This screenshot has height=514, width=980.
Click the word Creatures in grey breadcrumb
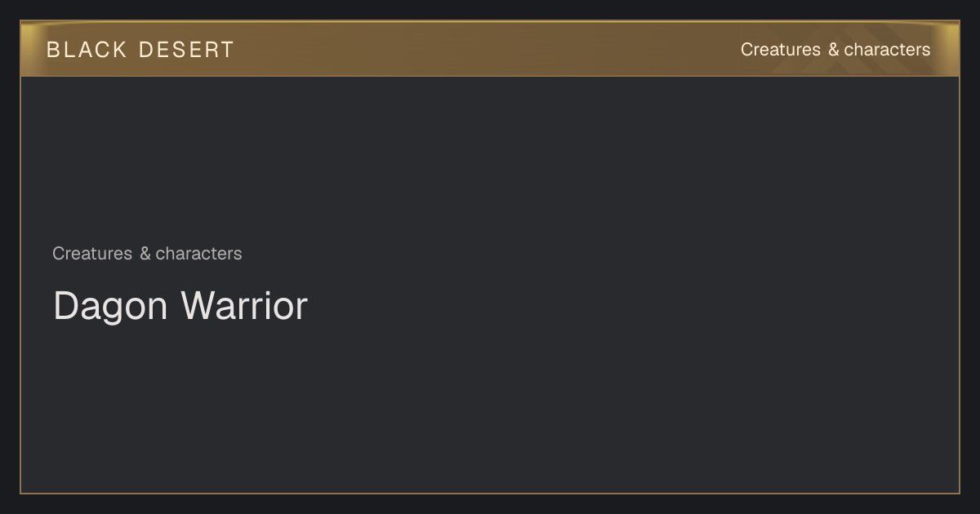pyautogui.click(x=92, y=254)
